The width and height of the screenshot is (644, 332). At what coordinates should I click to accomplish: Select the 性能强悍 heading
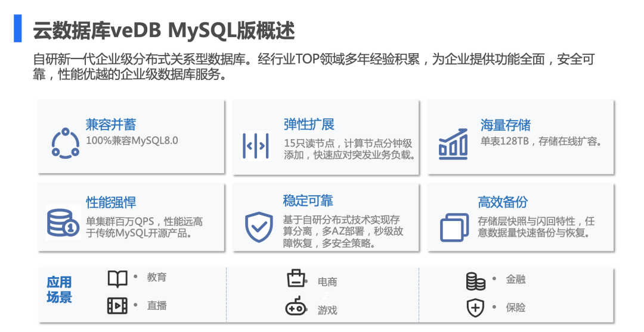[x=111, y=202]
